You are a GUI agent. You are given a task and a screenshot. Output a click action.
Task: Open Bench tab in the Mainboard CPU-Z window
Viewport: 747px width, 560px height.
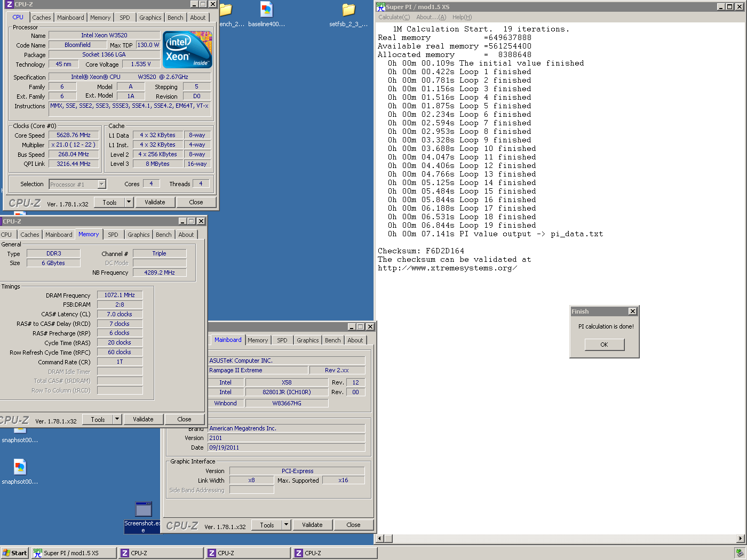333,340
